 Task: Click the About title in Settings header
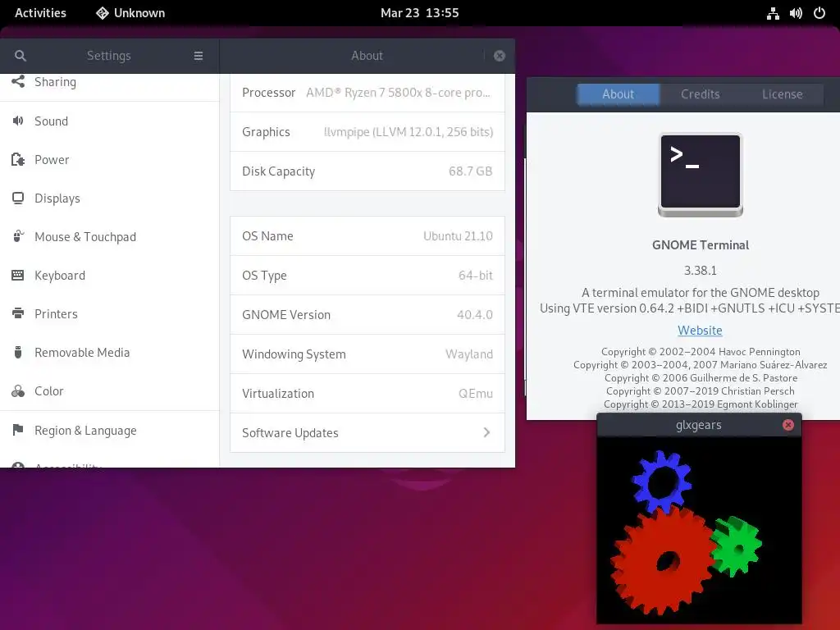(x=367, y=56)
